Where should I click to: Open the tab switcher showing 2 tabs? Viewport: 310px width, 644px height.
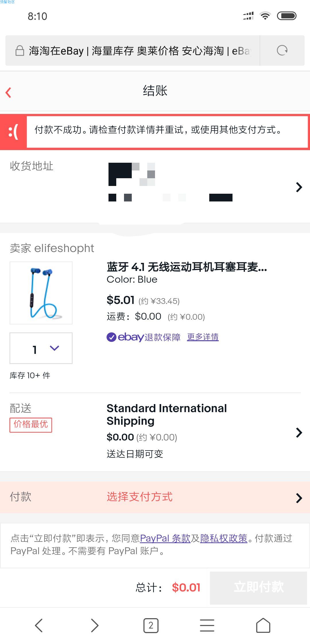pos(151,625)
